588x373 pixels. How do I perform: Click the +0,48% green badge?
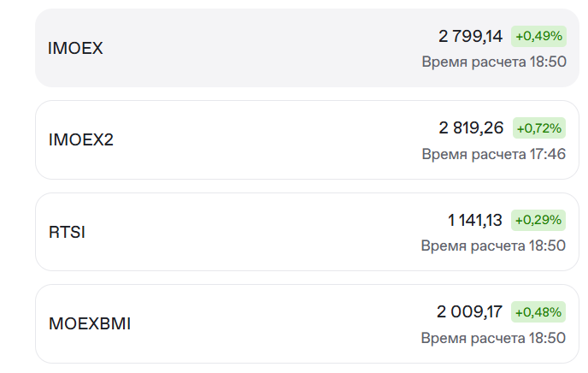coord(538,312)
